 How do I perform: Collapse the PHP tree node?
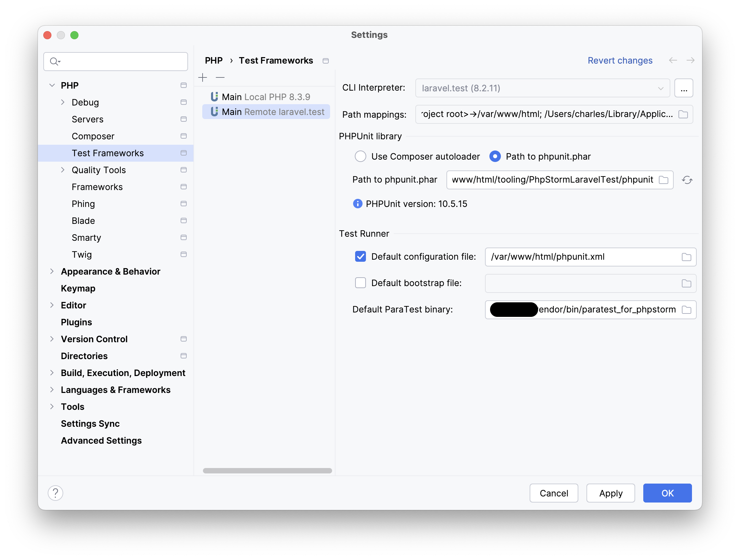click(x=52, y=85)
